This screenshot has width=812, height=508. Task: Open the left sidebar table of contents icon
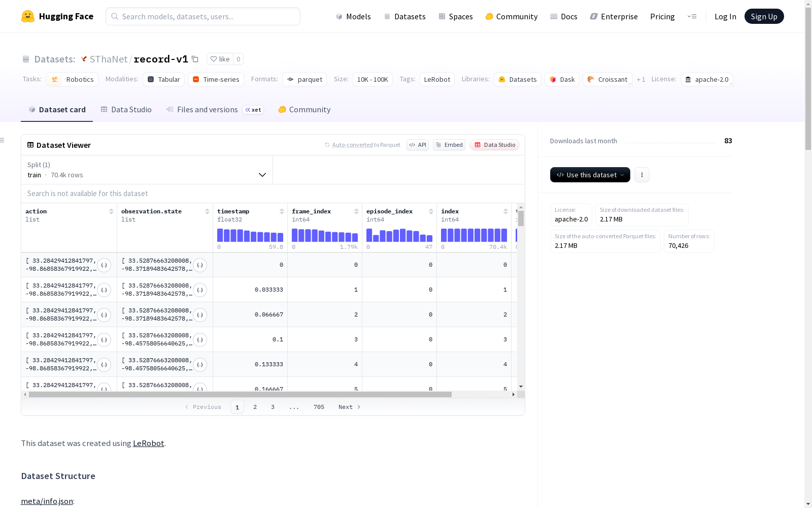coord(3,140)
